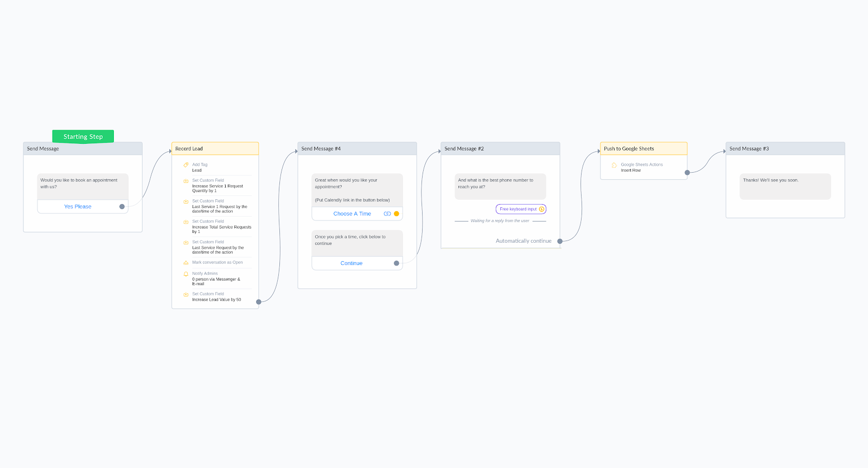This screenshot has height=468, width=868.
Task: Select the Record Lead node header
Action: (215, 149)
